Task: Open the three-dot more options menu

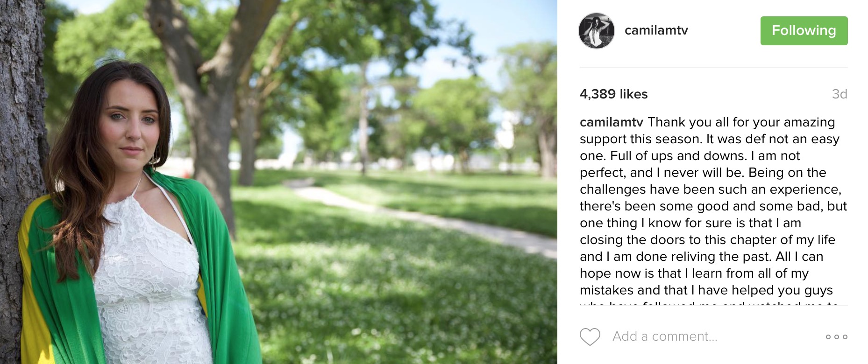Action: click(836, 336)
